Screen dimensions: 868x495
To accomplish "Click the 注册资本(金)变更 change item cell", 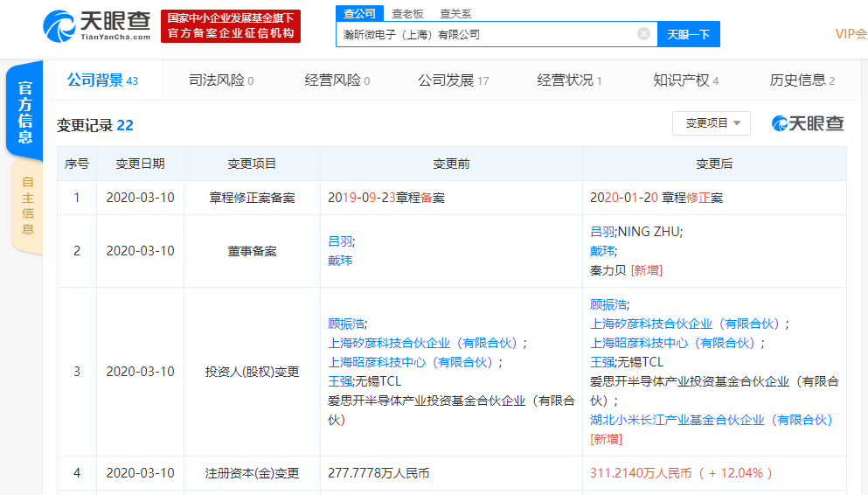I will 252,473.
